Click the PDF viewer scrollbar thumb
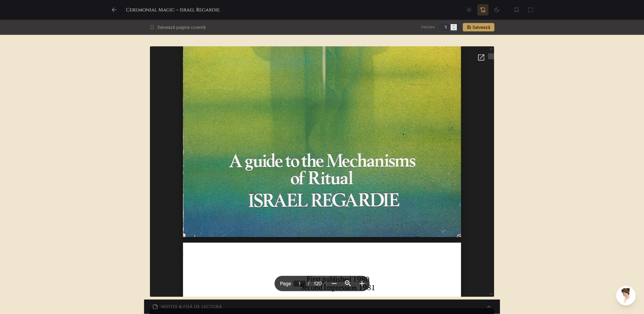The width and height of the screenshot is (644, 314). coord(491,56)
